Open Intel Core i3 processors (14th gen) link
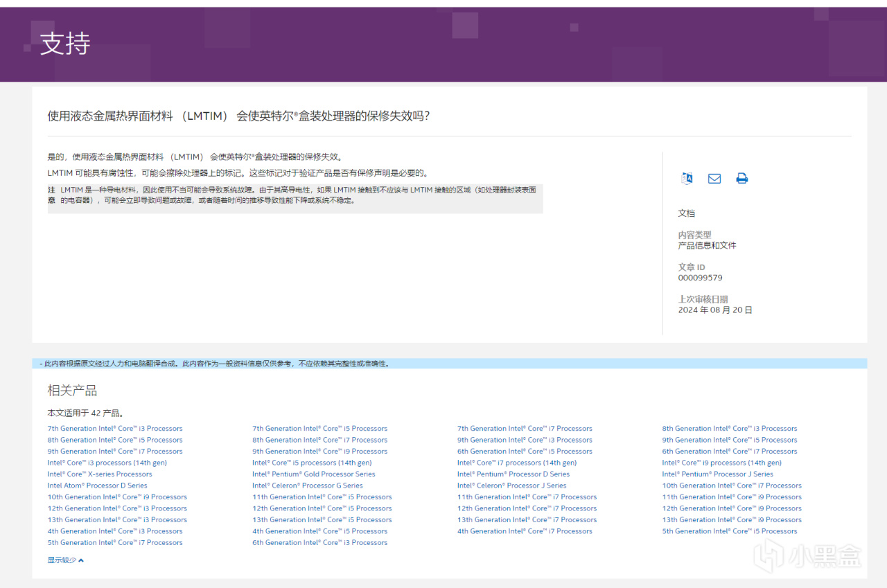The width and height of the screenshot is (887, 588). pos(107,463)
